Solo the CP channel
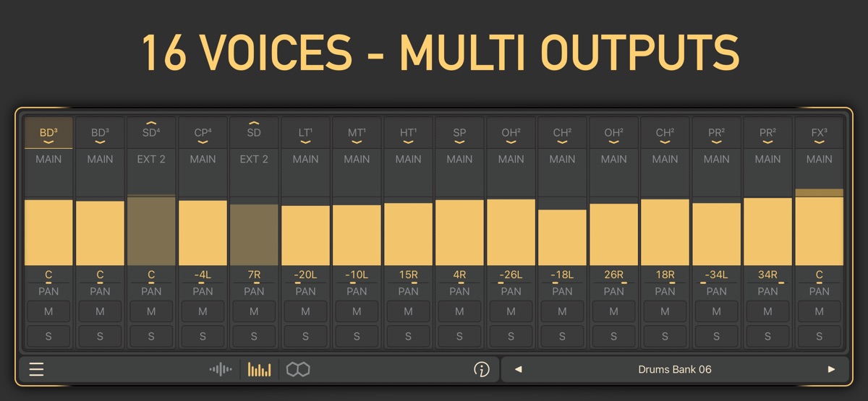Screen dimensions: 868x401 [x=203, y=336]
